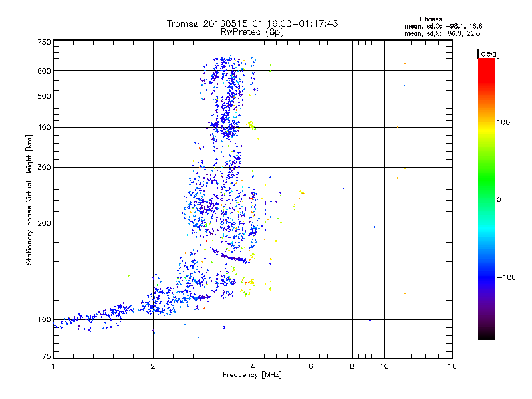Click the phase colorbar
532x399 pixels.
point(487,199)
